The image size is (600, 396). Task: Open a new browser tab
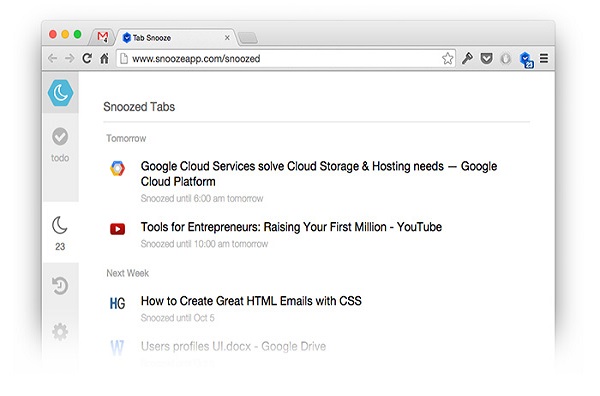[248, 38]
